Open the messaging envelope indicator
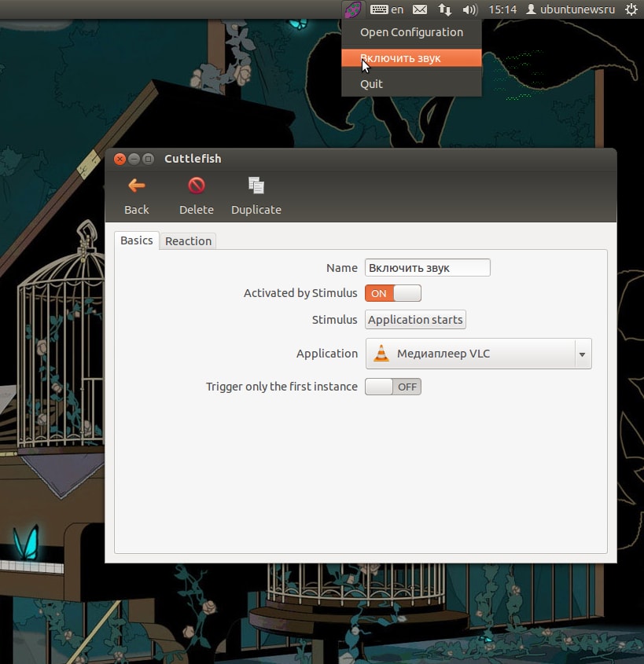The image size is (644, 664). (x=420, y=9)
